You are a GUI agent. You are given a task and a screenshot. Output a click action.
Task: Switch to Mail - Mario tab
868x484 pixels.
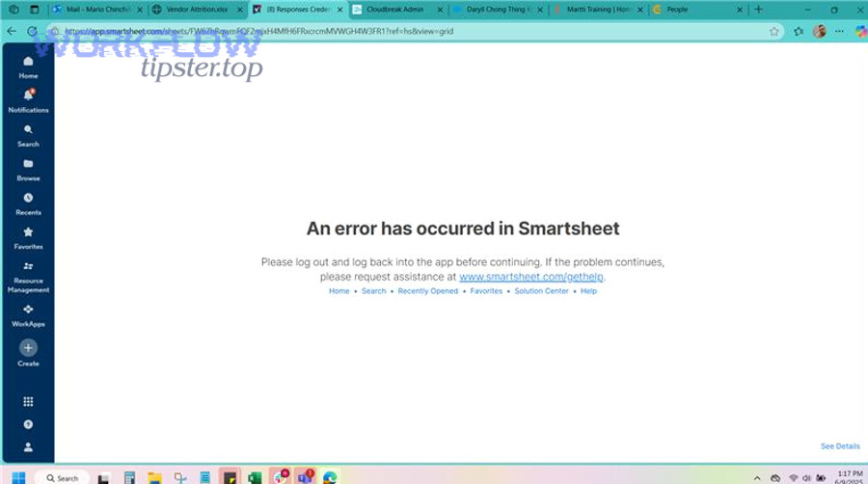pyautogui.click(x=98, y=10)
